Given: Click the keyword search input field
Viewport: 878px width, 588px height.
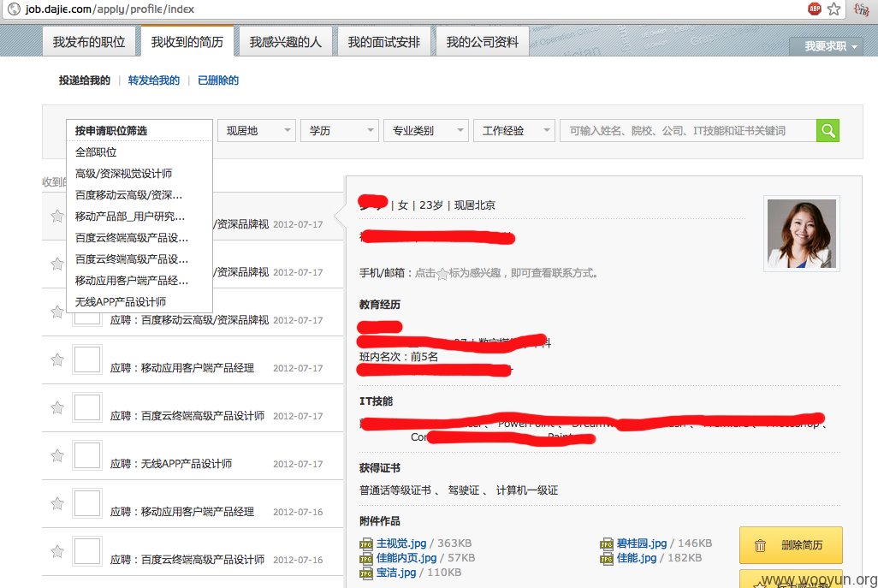Looking at the screenshot, I should tap(688, 130).
